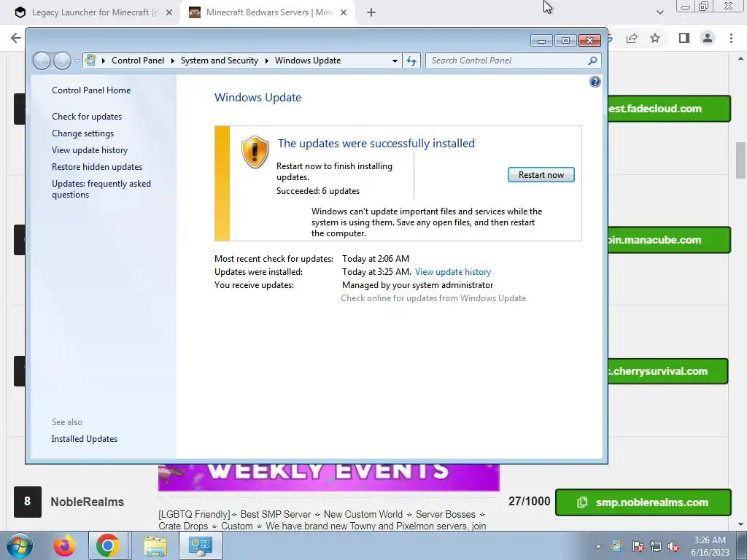Expand arrow after System and Security breadcrumb
Image resolution: width=747 pixels, height=560 pixels.
266,61
